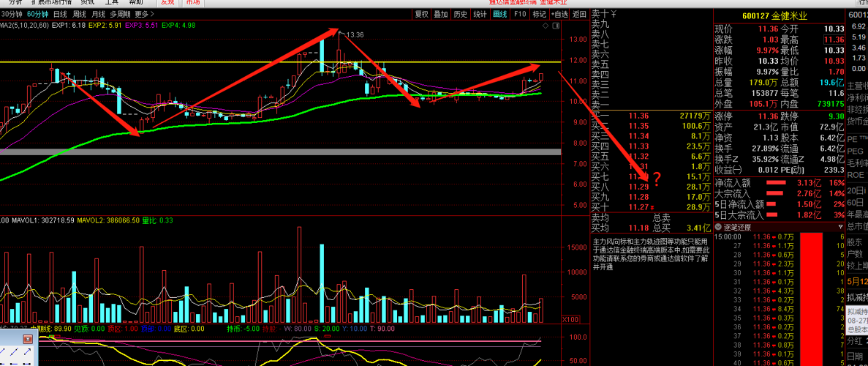Switch to the 日线 daily chart
The width and height of the screenshot is (868, 366).
point(60,15)
